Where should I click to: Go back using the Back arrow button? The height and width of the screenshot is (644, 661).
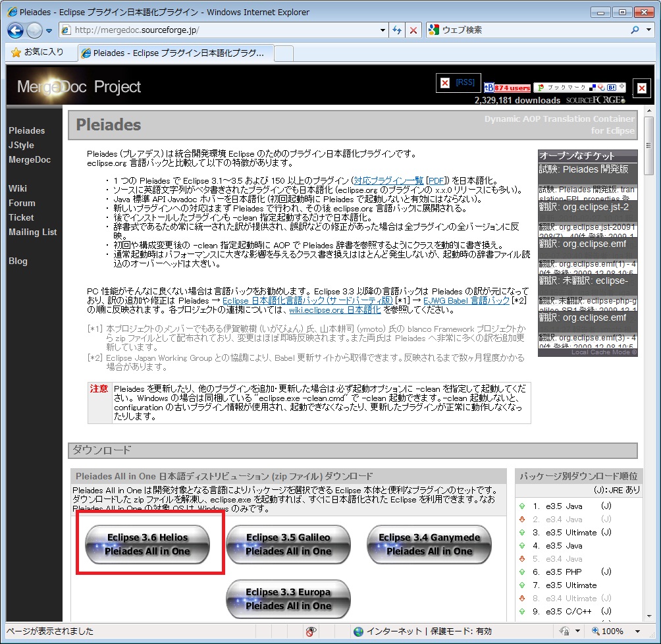click(x=15, y=30)
